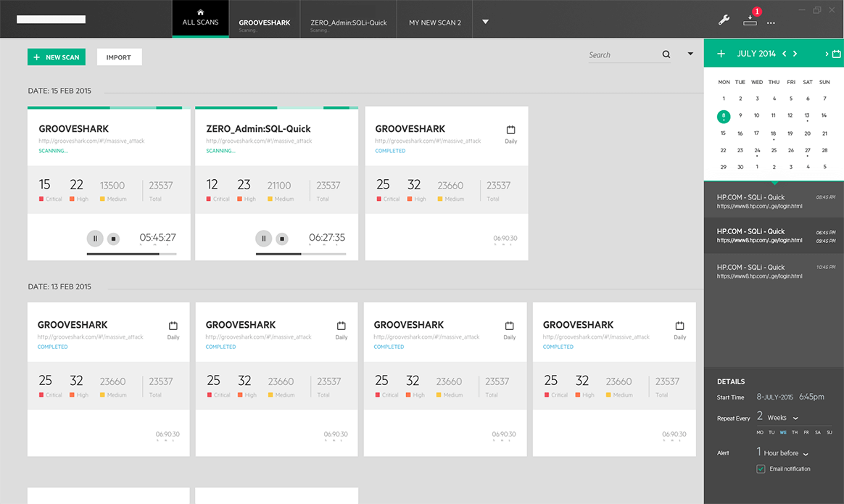844x504 pixels.
Task: Select day 30 in the July calendar
Action: [740, 168]
